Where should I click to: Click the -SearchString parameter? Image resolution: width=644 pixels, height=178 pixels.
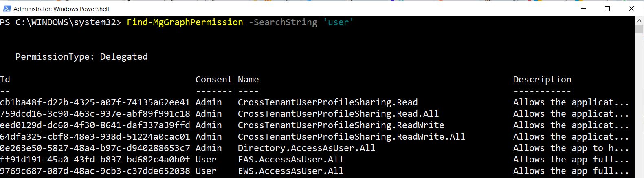pyautogui.click(x=283, y=22)
